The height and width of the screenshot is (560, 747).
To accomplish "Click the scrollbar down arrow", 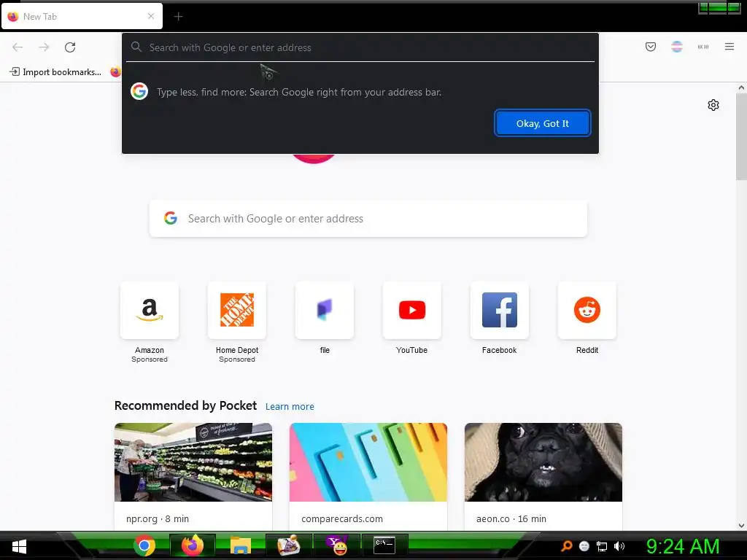I will (x=741, y=526).
